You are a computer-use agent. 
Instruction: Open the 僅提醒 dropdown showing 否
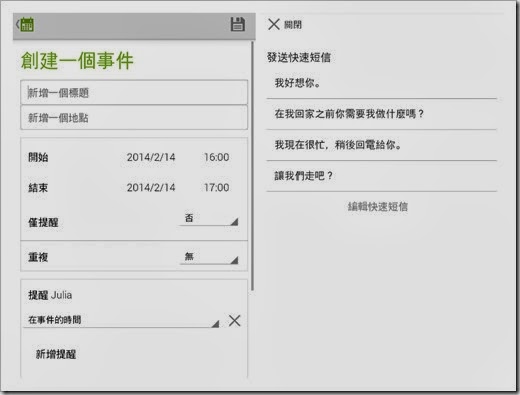pyautogui.click(x=209, y=219)
